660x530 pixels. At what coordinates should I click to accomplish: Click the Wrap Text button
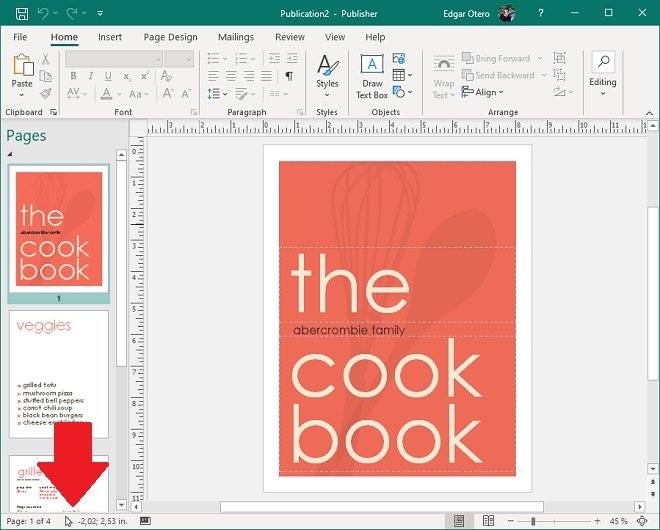tap(444, 77)
